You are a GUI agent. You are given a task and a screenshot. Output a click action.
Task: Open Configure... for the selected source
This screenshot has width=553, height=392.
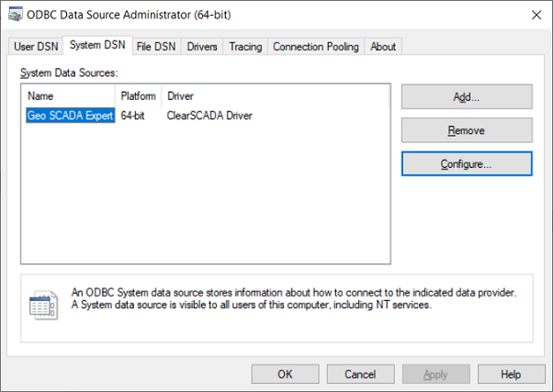click(x=466, y=164)
